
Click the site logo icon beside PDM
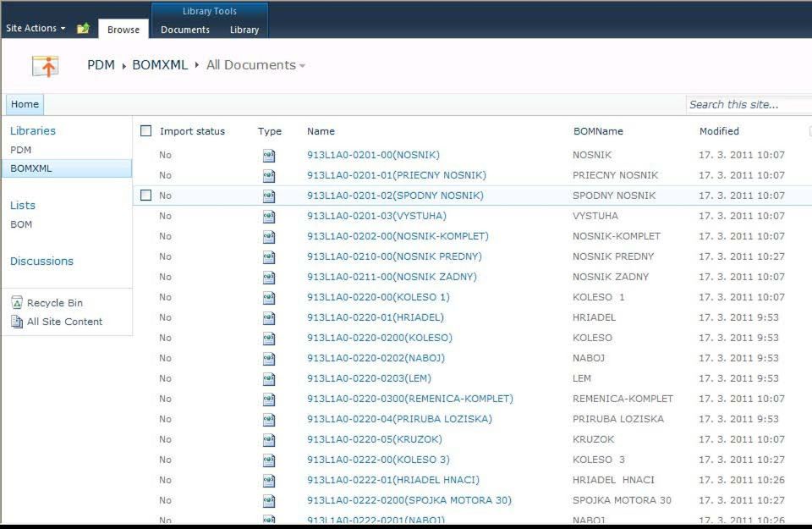[x=45, y=66]
